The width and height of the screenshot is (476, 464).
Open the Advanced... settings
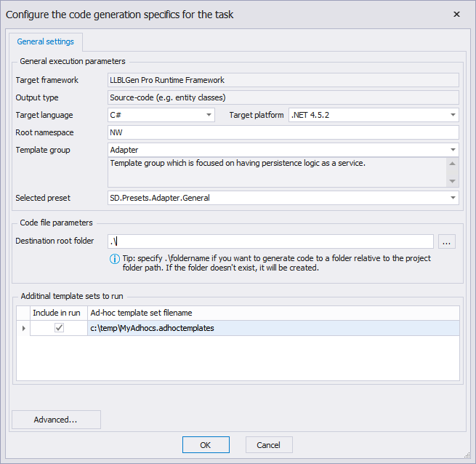tap(56, 420)
